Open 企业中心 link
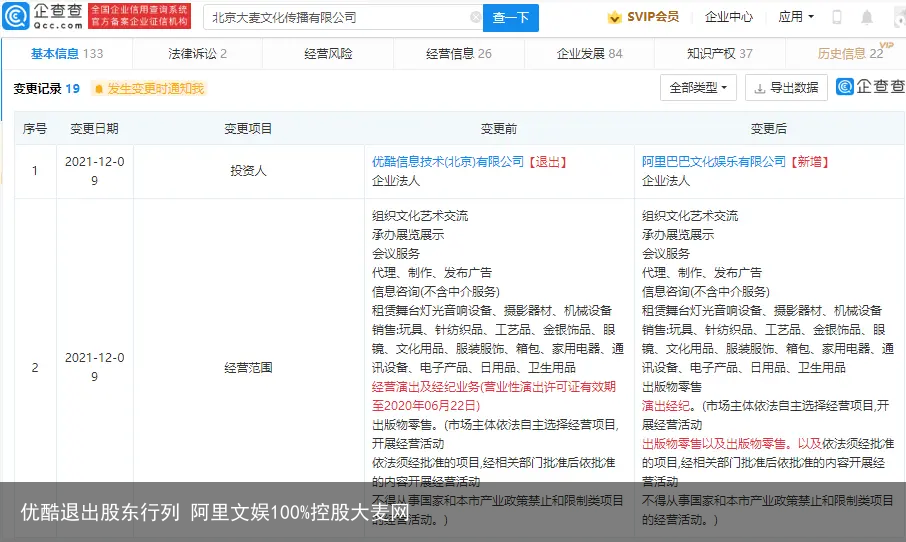906x542 pixels. pos(729,17)
